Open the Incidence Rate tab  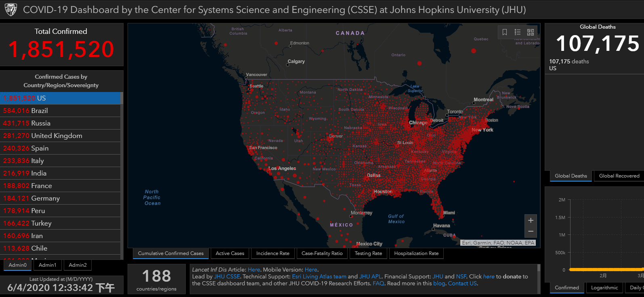[x=273, y=253]
